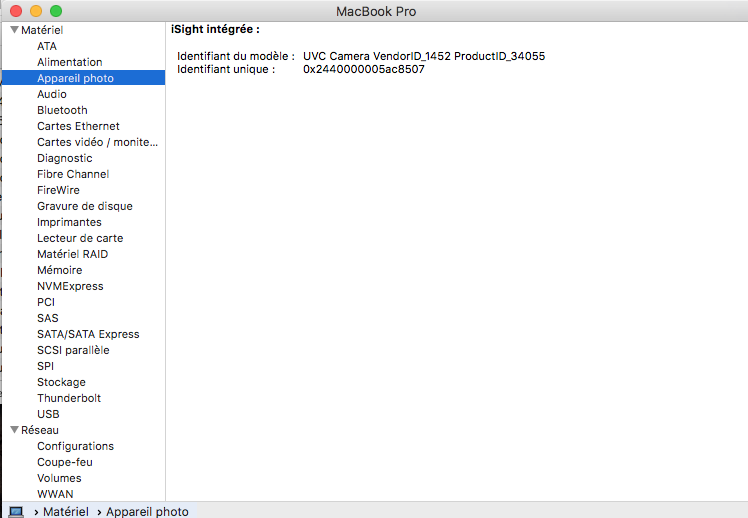This screenshot has height=518, width=748.
Task: Click the UVC Camera VendorID_1452 value
Action: pyautogui.click(x=424, y=56)
